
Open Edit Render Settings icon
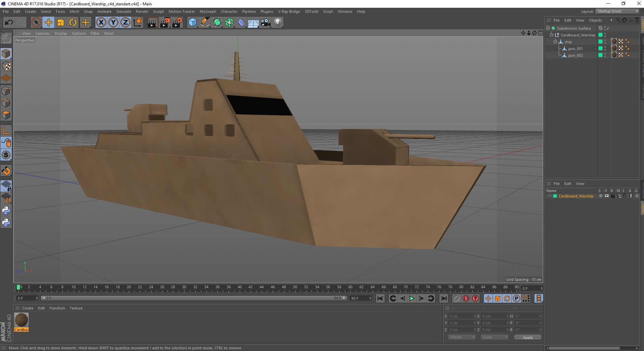click(x=177, y=23)
